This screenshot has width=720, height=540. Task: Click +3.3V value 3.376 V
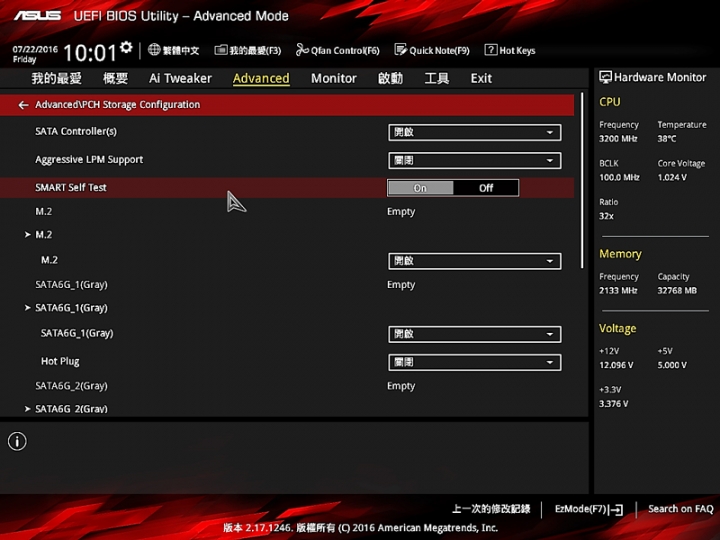613,404
